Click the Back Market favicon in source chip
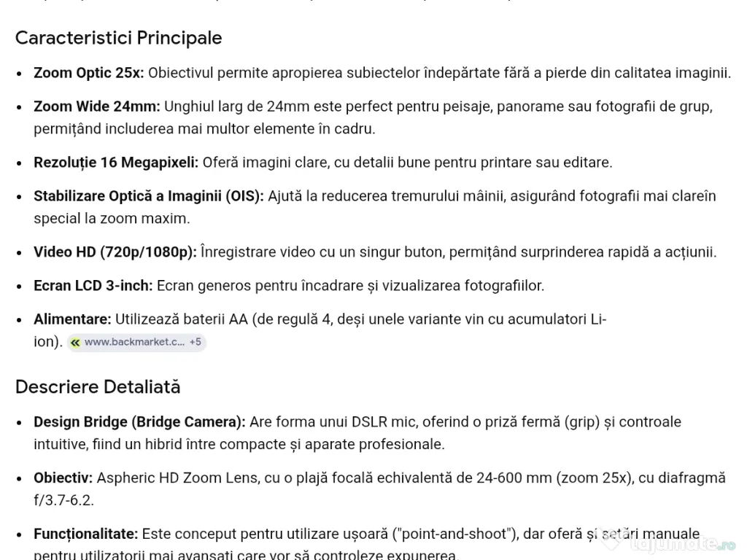Screen dimensions: 747x560 75,342
